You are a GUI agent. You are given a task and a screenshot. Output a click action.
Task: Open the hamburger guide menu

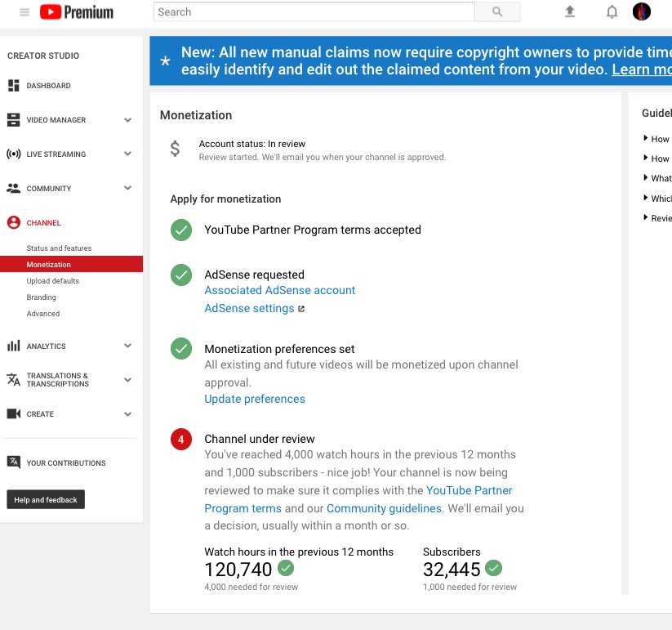pos(24,12)
